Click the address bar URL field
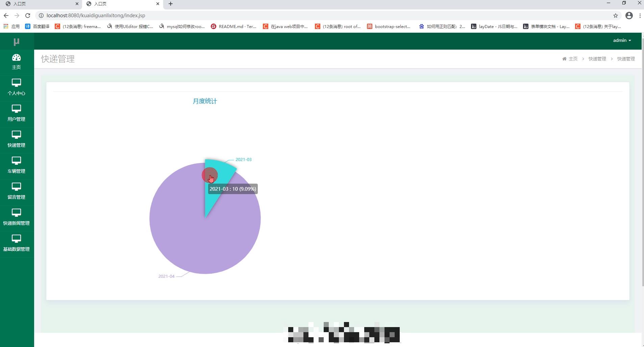The width and height of the screenshot is (644, 347). tap(324, 16)
